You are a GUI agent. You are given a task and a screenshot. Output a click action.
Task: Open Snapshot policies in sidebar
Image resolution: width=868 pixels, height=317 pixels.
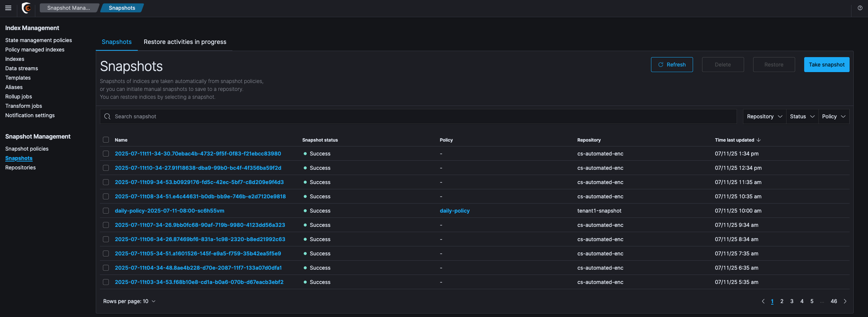click(27, 149)
